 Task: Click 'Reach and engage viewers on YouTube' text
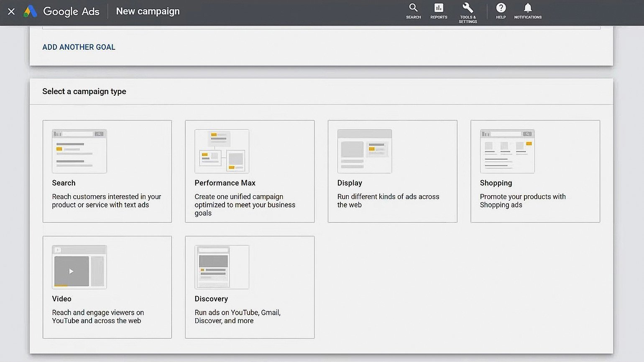coord(98,316)
